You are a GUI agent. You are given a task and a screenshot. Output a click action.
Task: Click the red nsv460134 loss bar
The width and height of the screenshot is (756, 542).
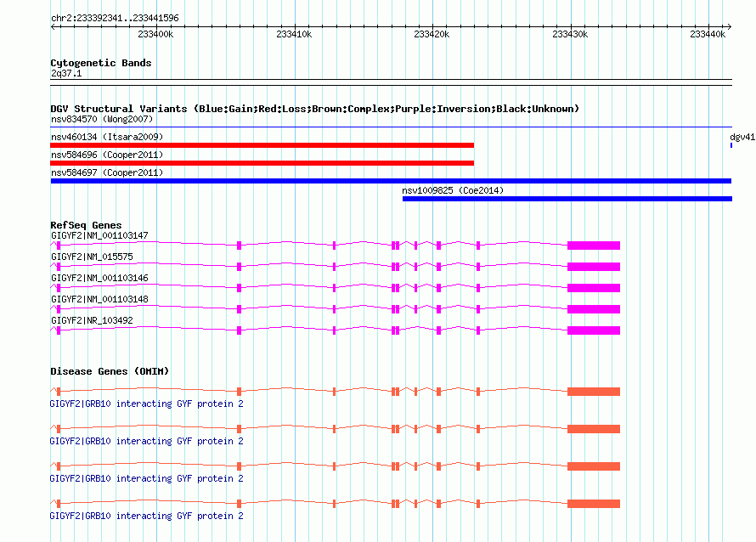[262, 145]
